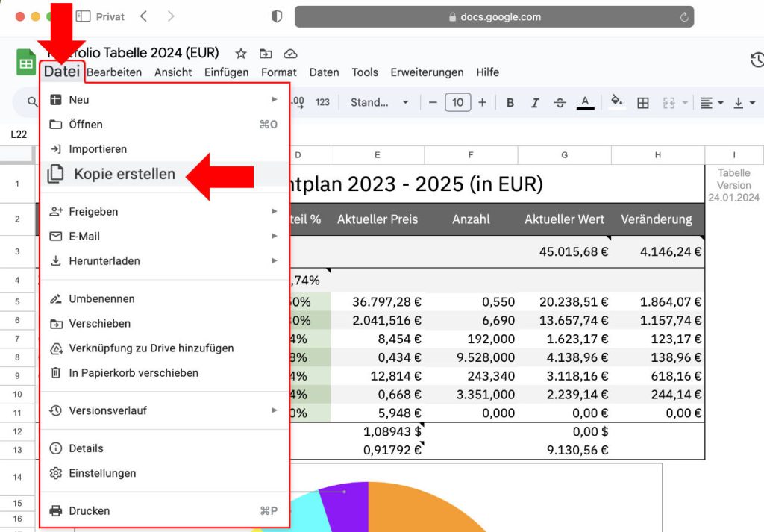Open the borders tool
The height and width of the screenshot is (532, 764).
coord(643,103)
